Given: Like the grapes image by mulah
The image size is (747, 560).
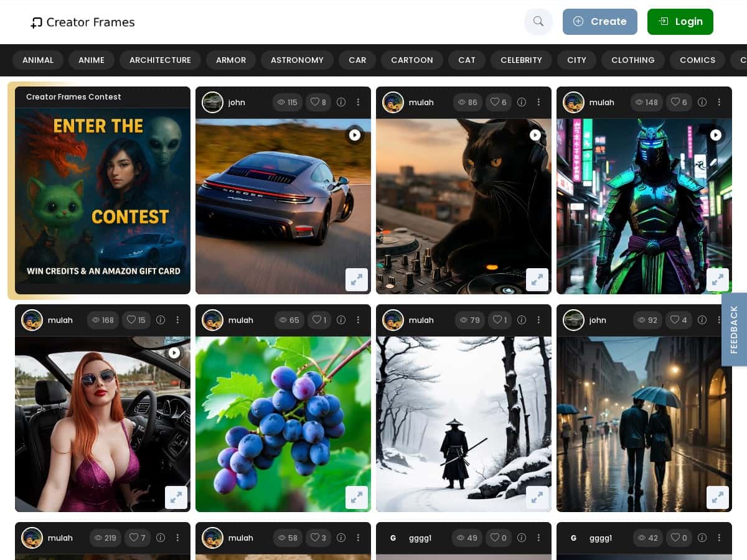Looking at the screenshot, I should [x=319, y=320].
